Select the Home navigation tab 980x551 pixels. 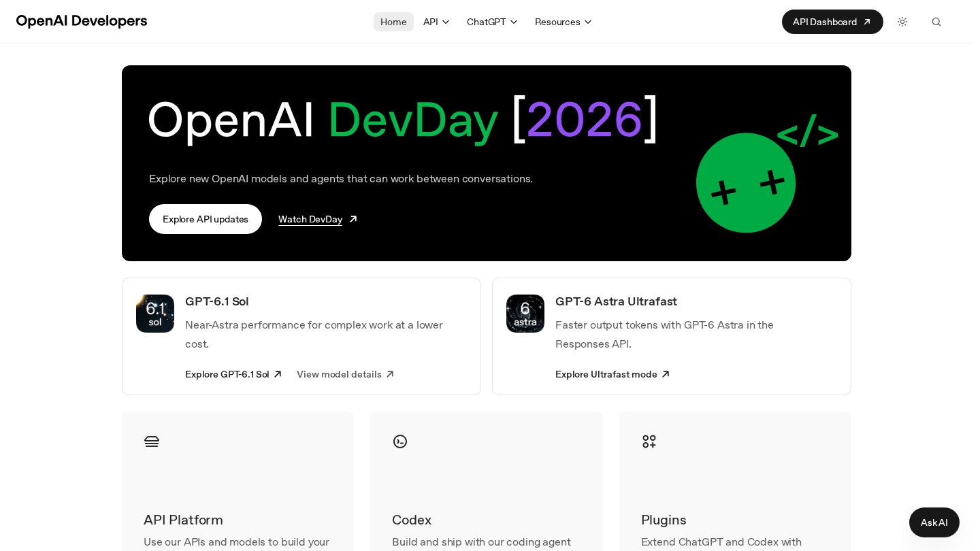tap(393, 22)
